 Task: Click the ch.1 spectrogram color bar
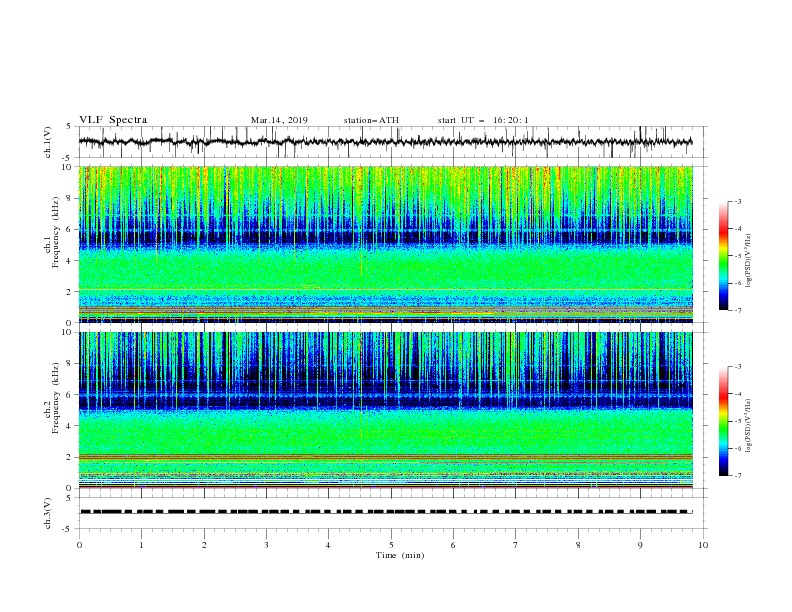723,256
